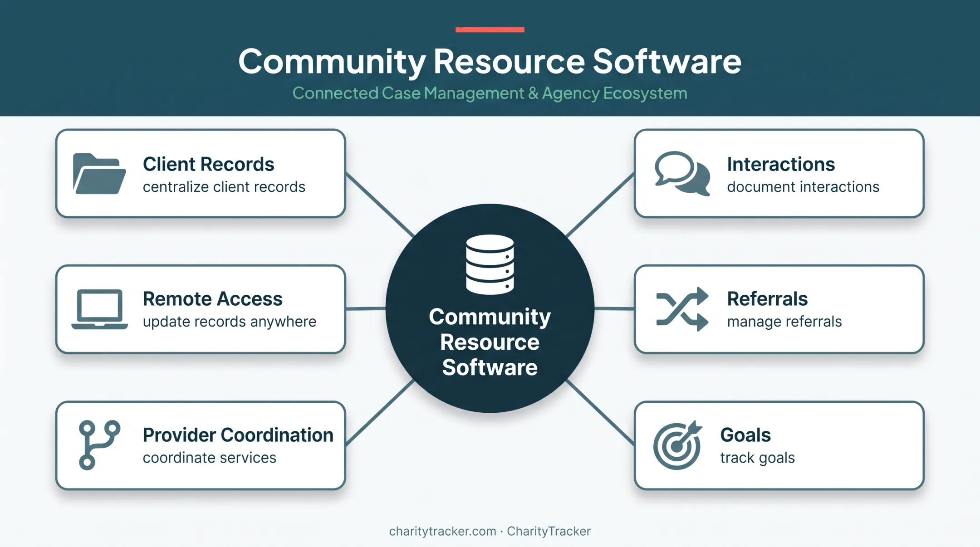Select "manage referrals" text

(x=784, y=322)
